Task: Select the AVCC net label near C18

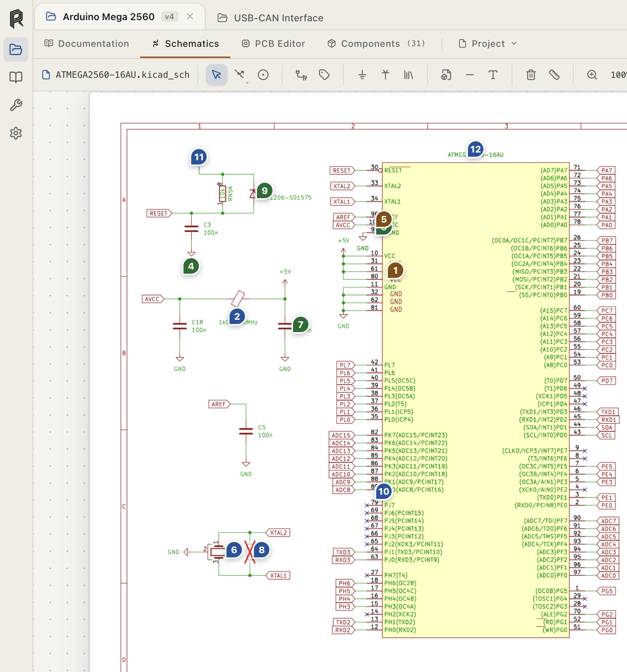Action: [x=153, y=299]
